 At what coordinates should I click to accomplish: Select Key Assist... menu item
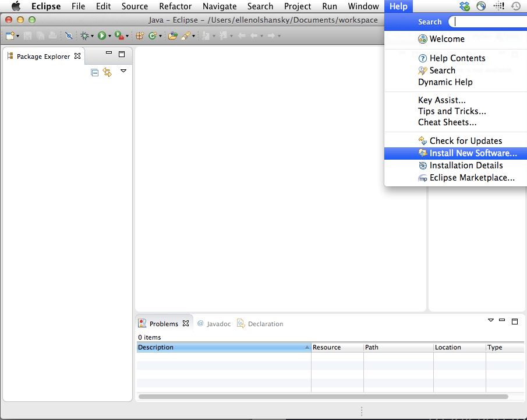point(456,100)
